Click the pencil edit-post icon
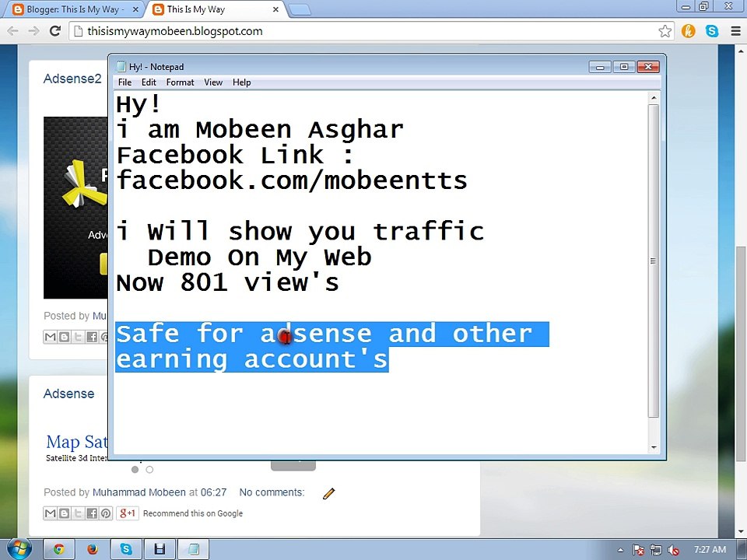The image size is (747, 560). [x=328, y=493]
